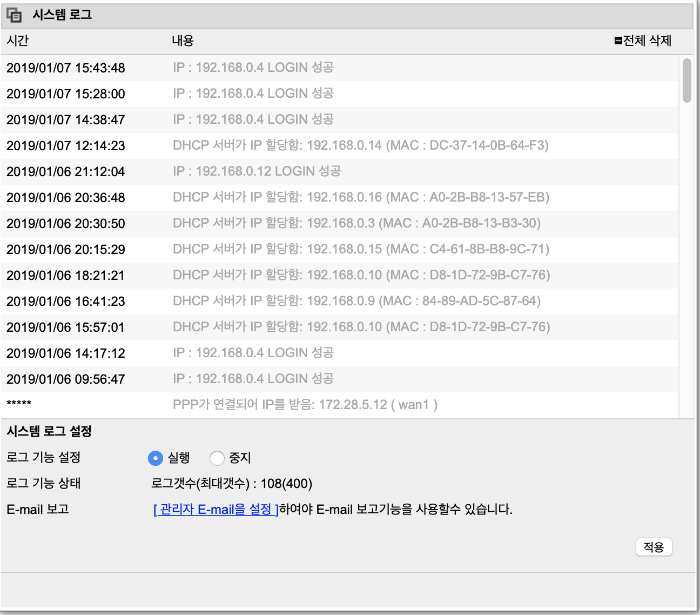Select the 실행 radio button
The height and width of the screenshot is (615, 700).
156,458
